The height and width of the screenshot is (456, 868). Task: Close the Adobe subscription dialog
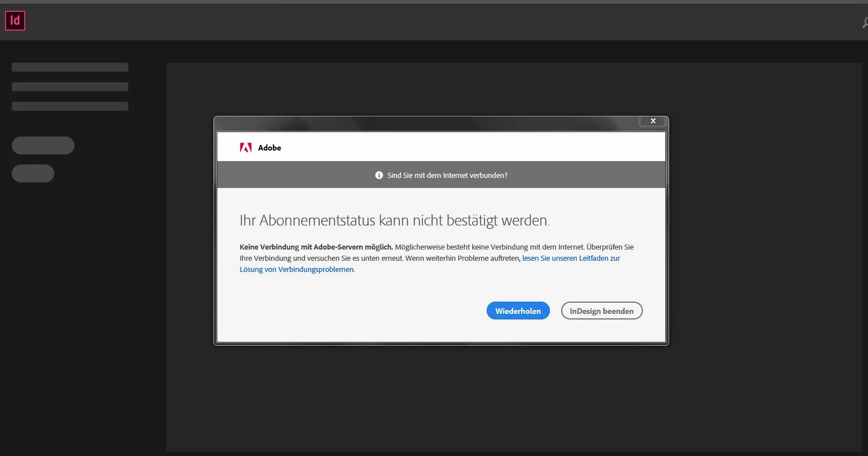pyautogui.click(x=653, y=121)
